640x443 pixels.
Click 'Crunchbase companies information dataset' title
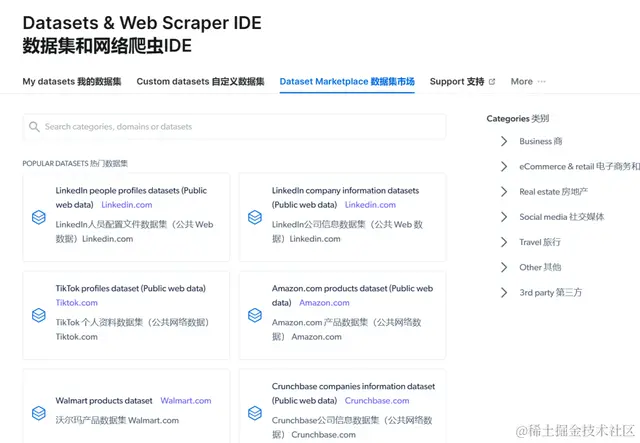tap(353, 394)
